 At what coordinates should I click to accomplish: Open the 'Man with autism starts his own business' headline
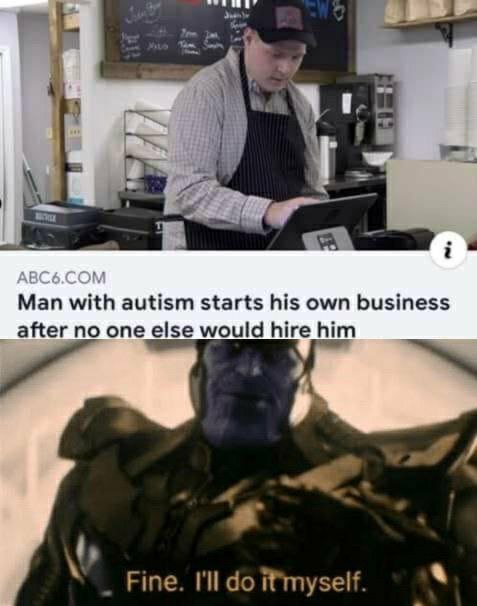click(x=233, y=303)
